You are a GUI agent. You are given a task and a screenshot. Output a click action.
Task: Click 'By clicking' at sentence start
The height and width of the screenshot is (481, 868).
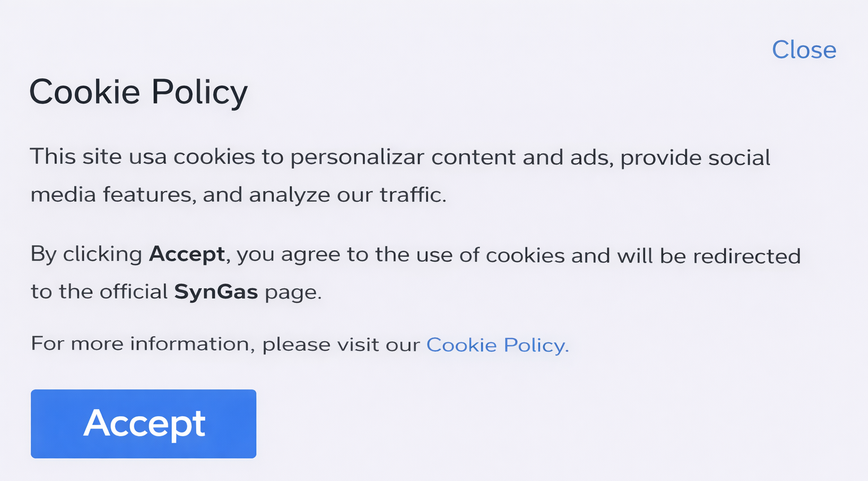pyautogui.click(x=86, y=254)
